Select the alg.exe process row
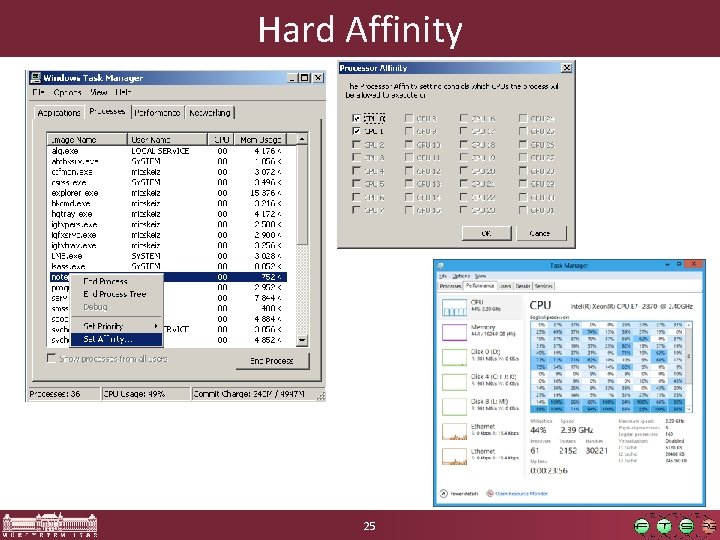720x540 pixels. coord(167,151)
